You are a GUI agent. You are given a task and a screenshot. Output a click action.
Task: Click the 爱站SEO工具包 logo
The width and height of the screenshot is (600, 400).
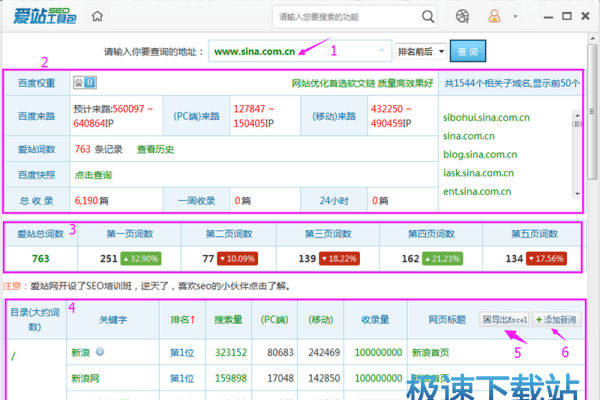[x=44, y=16]
